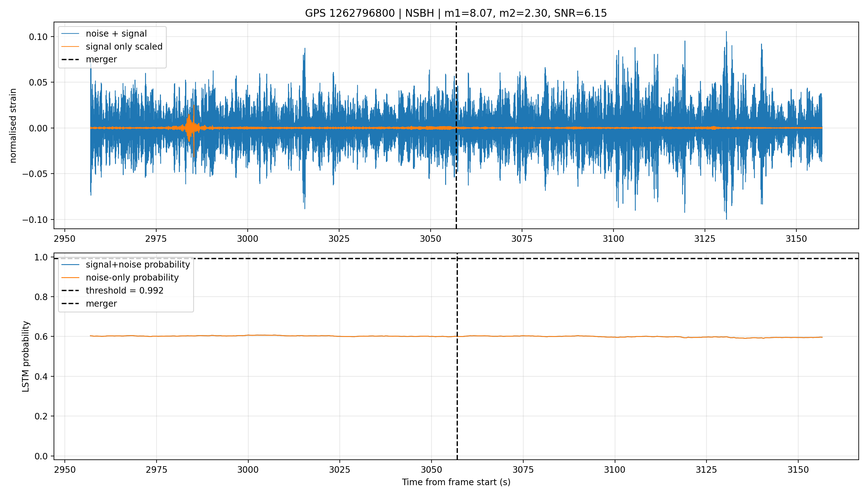Click the 'Time from frame start (s)' label
The image size is (868, 496).
point(456,482)
